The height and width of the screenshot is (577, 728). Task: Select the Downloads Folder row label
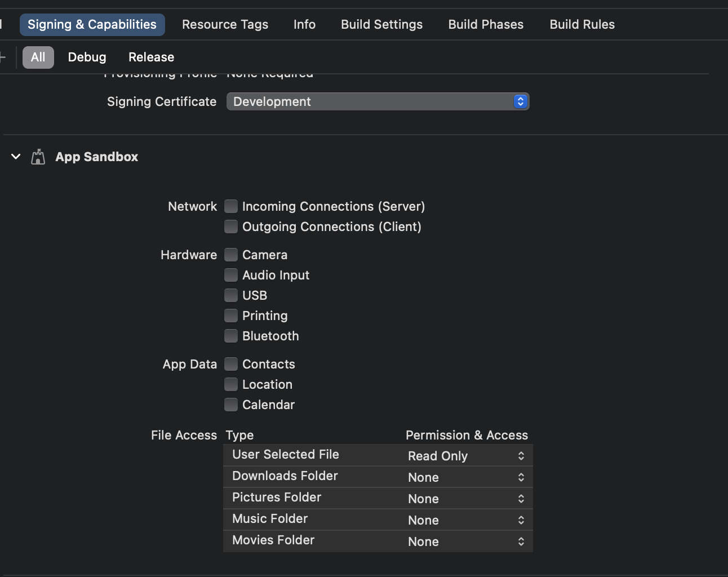(x=285, y=476)
